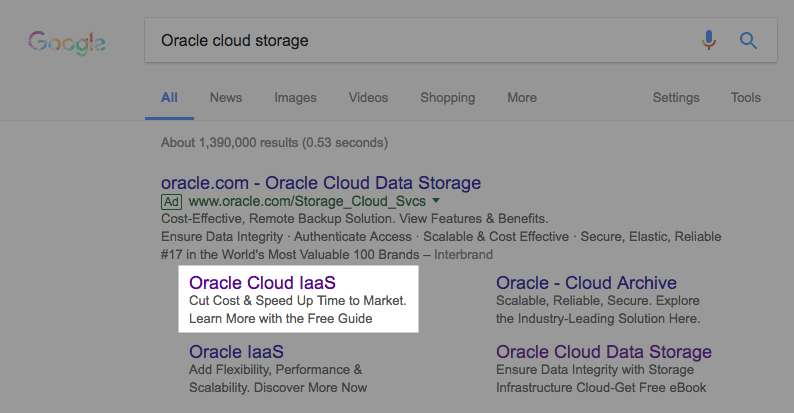Open the Tools menu
This screenshot has height=413, width=794.
tap(745, 98)
